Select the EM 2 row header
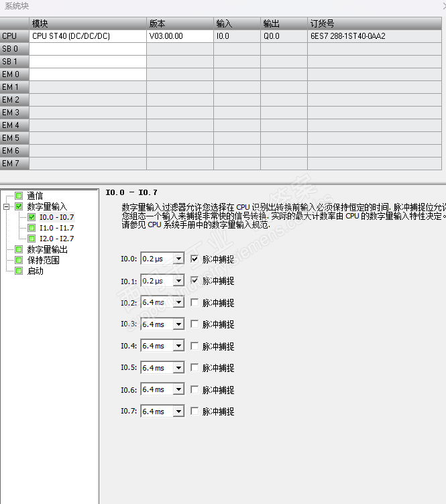 pos(15,100)
